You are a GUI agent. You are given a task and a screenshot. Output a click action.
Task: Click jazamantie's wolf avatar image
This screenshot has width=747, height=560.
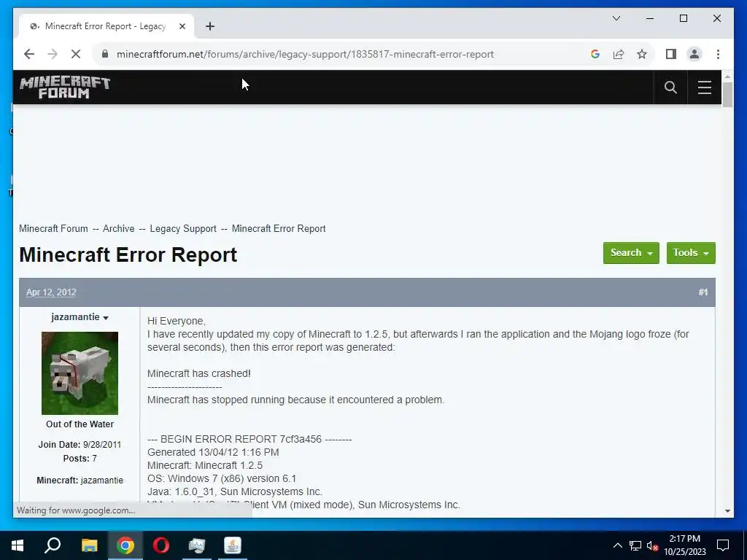tap(80, 373)
